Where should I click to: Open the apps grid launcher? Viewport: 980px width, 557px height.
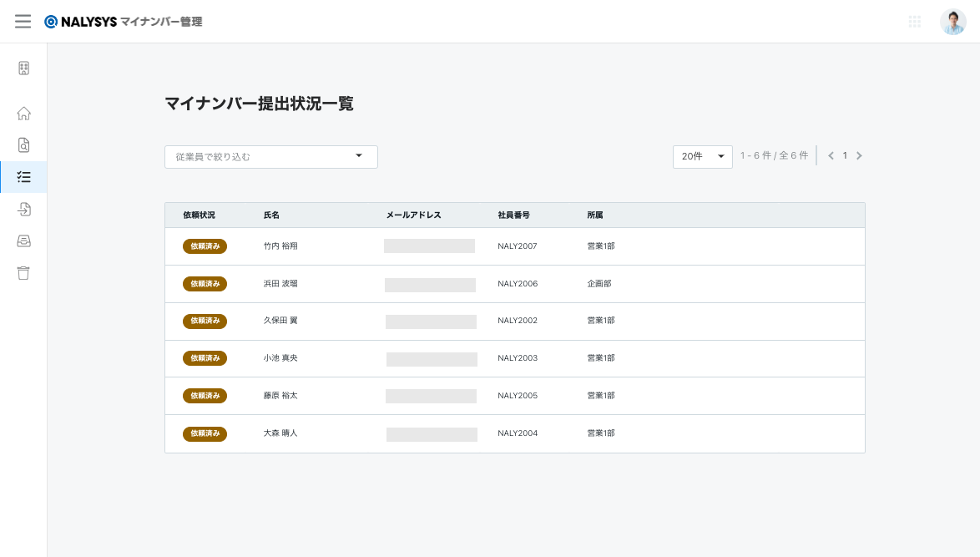click(x=914, y=22)
